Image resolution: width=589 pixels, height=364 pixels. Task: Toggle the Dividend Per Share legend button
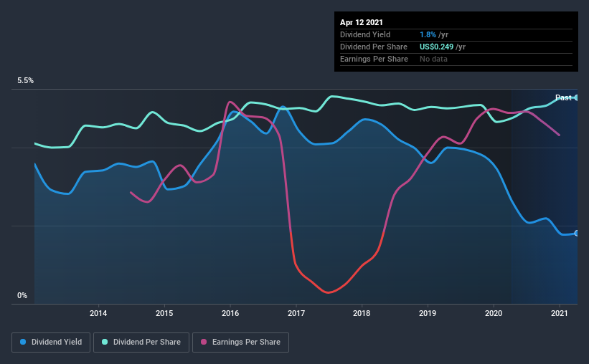coord(141,343)
